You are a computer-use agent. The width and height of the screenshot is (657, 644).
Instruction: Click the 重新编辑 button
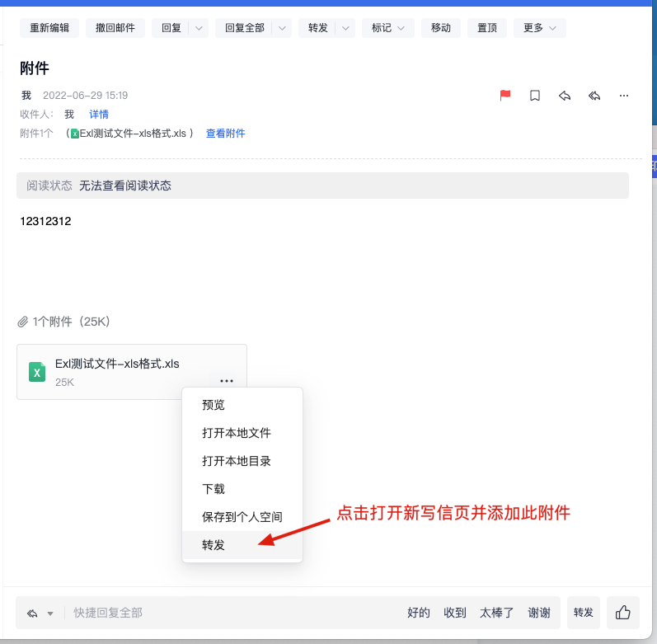[x=49, y=28]
